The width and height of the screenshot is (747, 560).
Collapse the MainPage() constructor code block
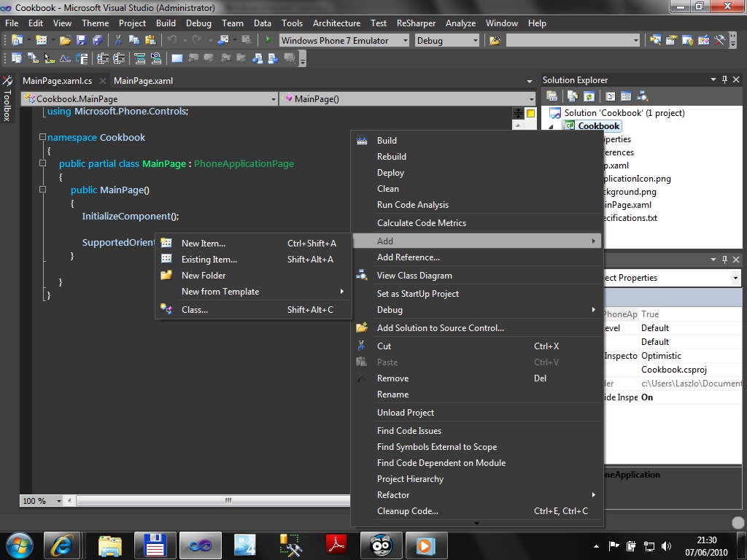click(x=42, y=190)
